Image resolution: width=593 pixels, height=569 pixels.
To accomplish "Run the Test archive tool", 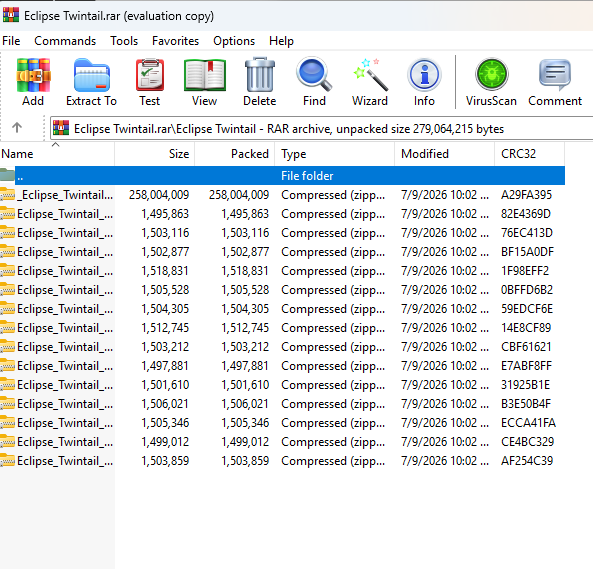I will (x=150, y=75).
